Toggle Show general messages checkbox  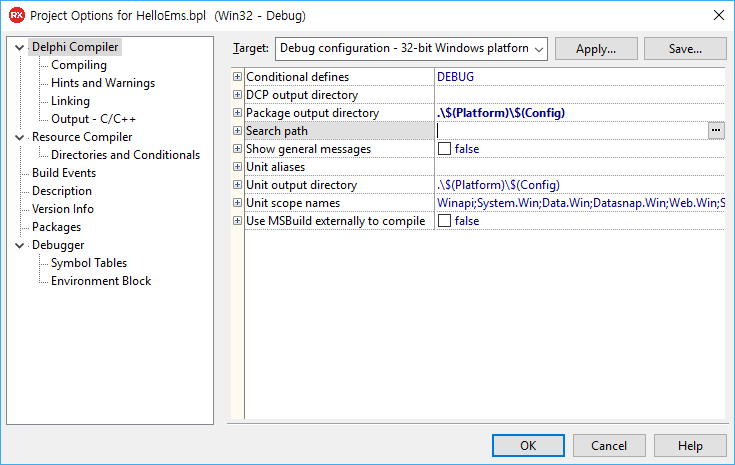coord(444,149)
